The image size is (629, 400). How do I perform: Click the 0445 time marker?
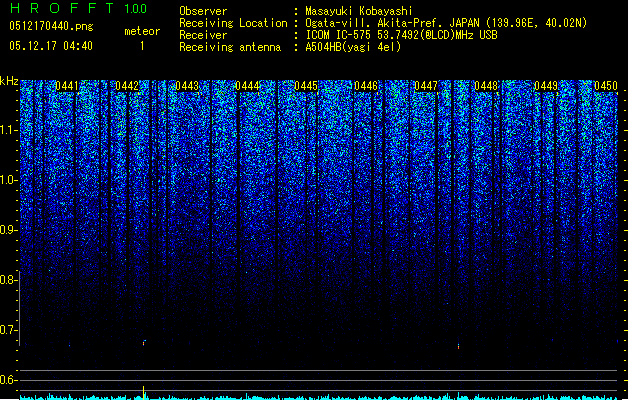pyautogui.click(x=306, y=86)
